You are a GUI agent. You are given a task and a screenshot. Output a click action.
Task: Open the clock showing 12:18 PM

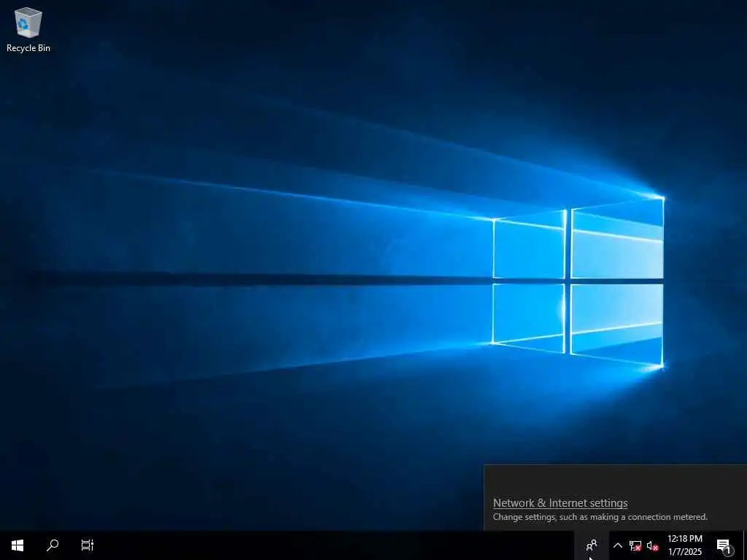[x=685, y=545]
